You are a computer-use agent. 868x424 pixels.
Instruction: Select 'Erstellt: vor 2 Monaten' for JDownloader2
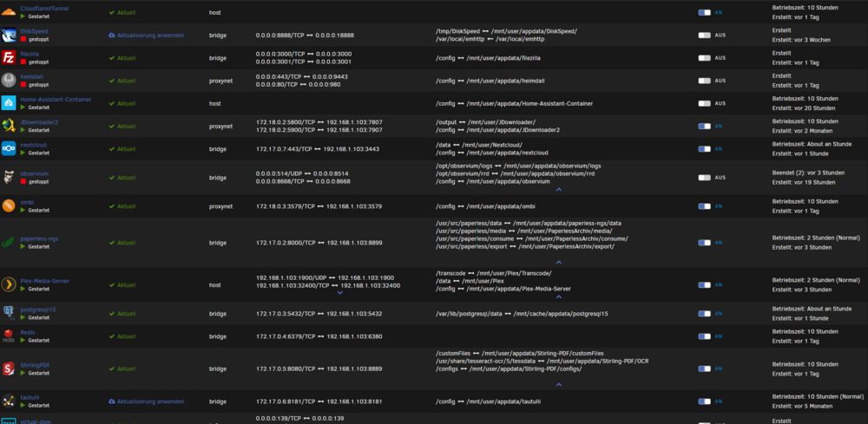coord(803,130)
